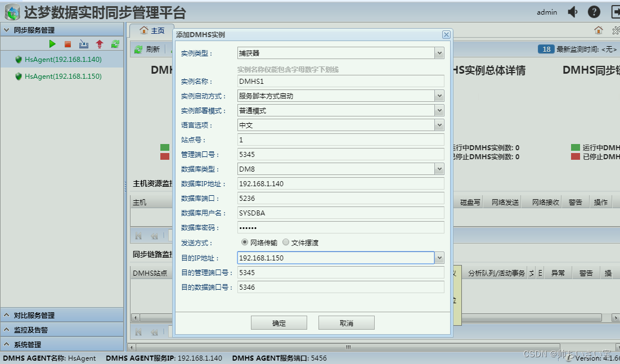Click the 数据库用户名 input field
Viewport: 620px width, 364px height.
point(340,213)
